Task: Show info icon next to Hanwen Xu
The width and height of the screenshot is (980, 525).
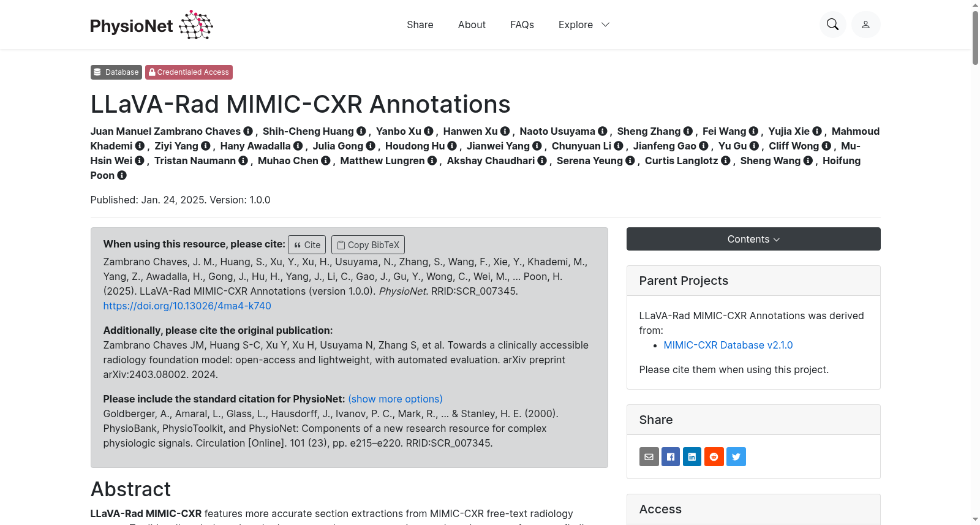Action: coord(505,131)
